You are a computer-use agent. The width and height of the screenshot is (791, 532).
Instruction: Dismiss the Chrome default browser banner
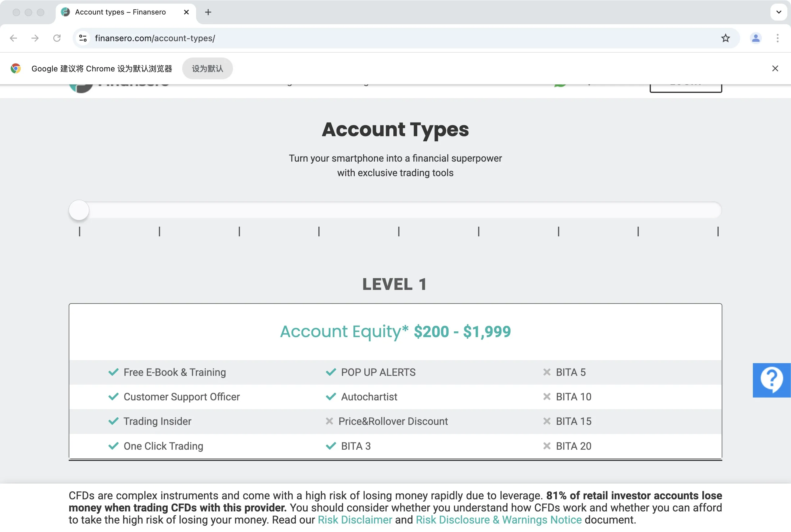pyautogui.click(x=775, y=68)
